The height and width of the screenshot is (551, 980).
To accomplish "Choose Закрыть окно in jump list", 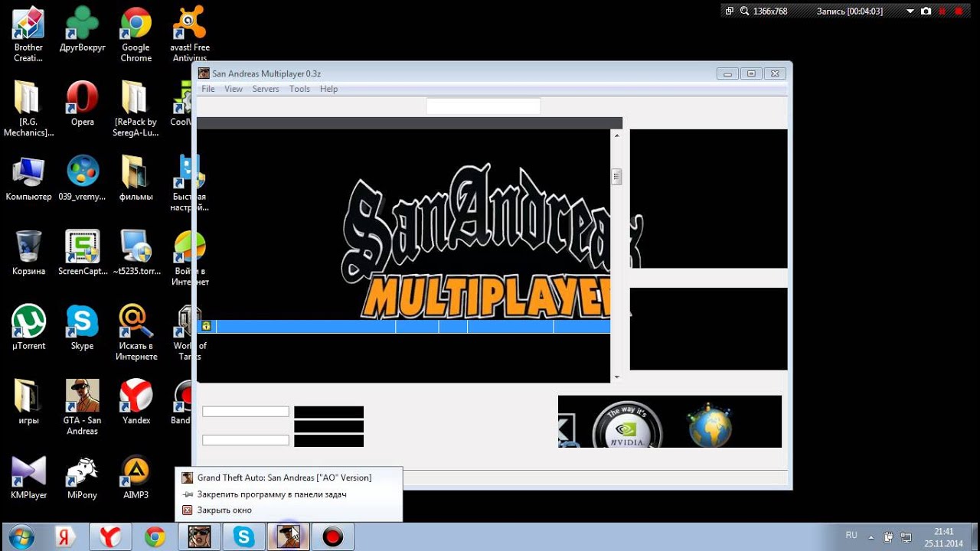I will tap(288, 510).
